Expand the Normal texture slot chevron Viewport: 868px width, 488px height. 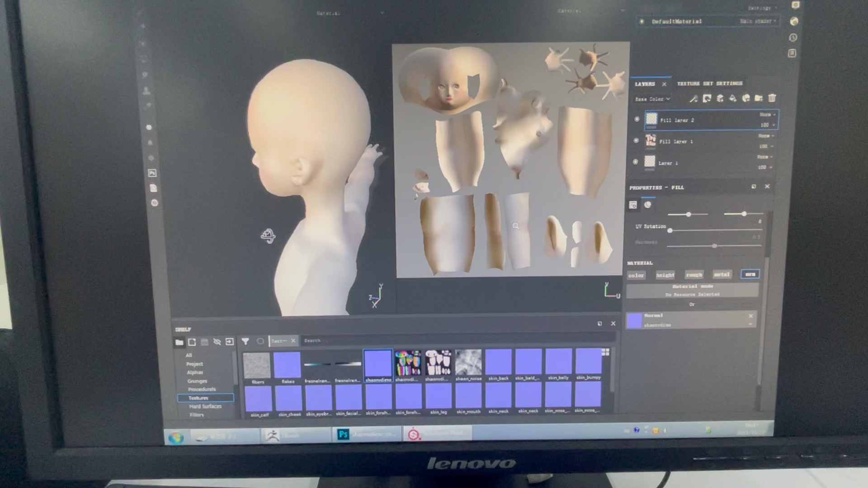coord(750,324)
